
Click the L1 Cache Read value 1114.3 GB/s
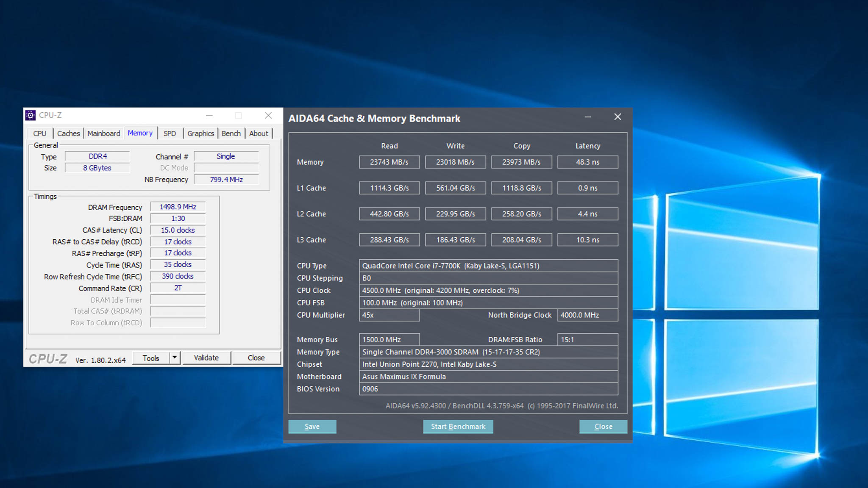click(x=389, y=188)
